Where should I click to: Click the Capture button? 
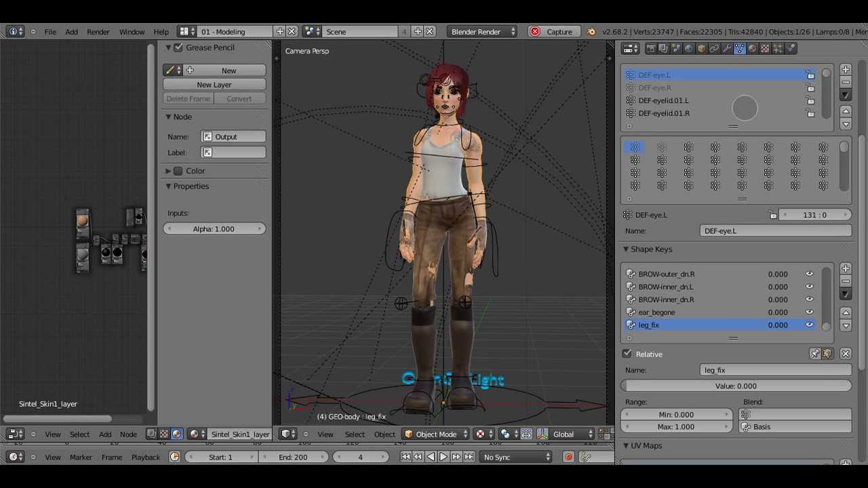coord(553,32)
